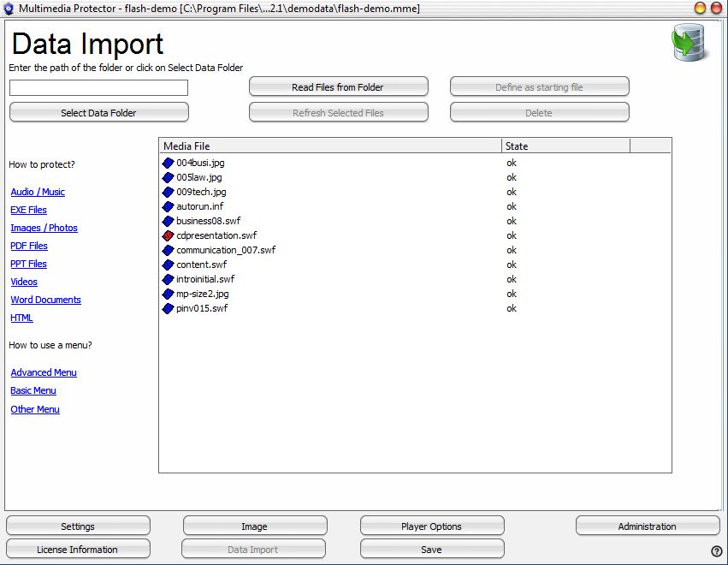Click the file icon beside autorun.inf

pyautogui.click(x=169, y=206)
